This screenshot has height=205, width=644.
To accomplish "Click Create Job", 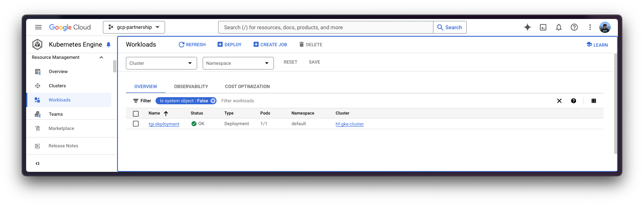I will [270, 45].
